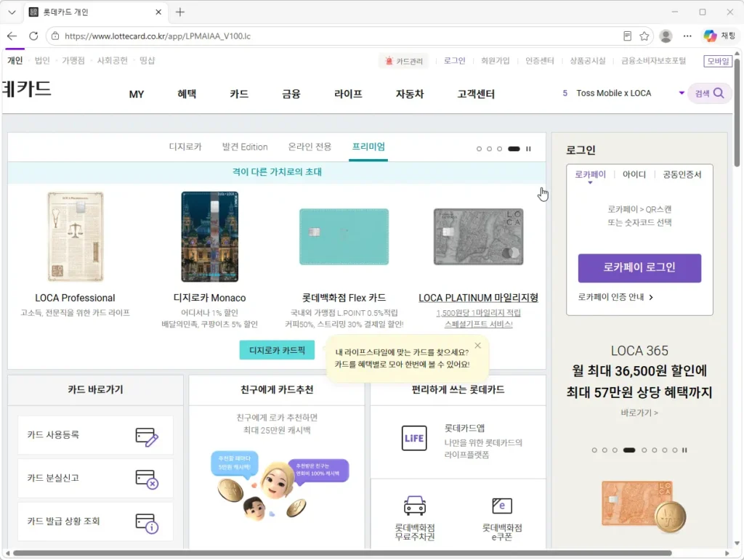Open the 금융 menu
Image resolution: width=744 pixels, height=560 pixels.
click(x=291, y=94)
